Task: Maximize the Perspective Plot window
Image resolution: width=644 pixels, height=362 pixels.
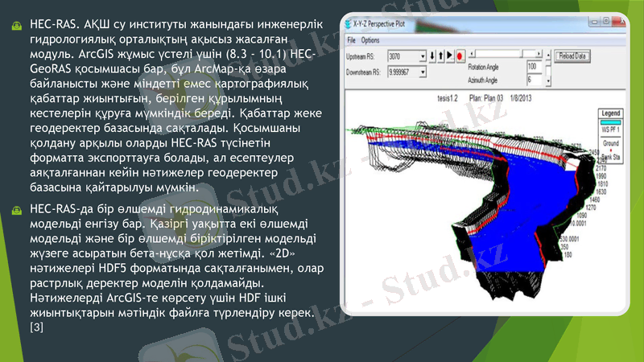Action: (x=606, y=22)
